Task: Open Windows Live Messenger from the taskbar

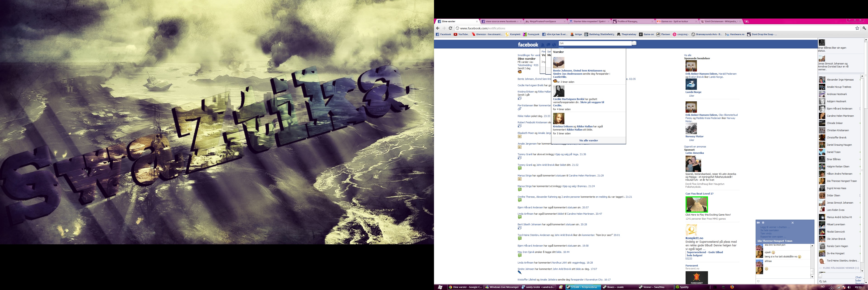Action: point(502,287)
